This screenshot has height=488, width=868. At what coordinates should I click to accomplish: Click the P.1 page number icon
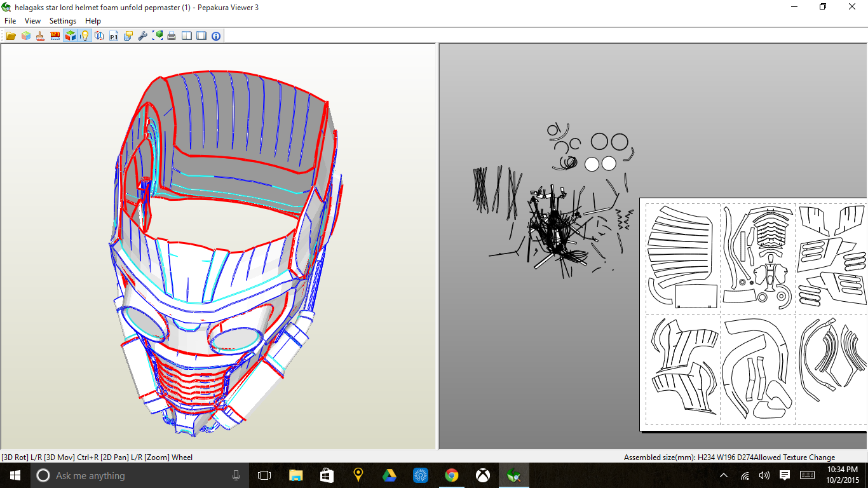coord(114,36)
